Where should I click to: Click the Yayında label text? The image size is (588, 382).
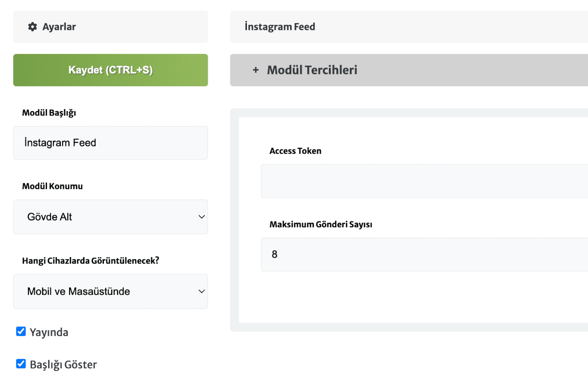(49, 333)
